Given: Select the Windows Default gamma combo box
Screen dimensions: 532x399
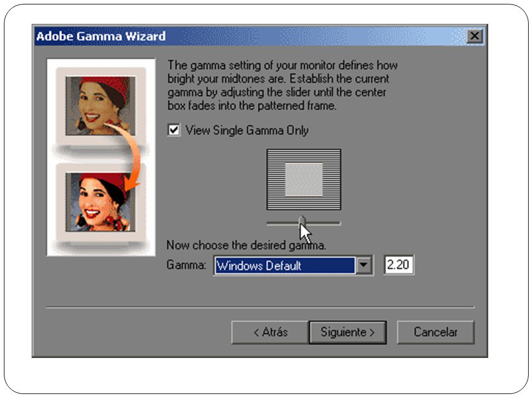Looking at the screenshot, I should tap(294, 265).
